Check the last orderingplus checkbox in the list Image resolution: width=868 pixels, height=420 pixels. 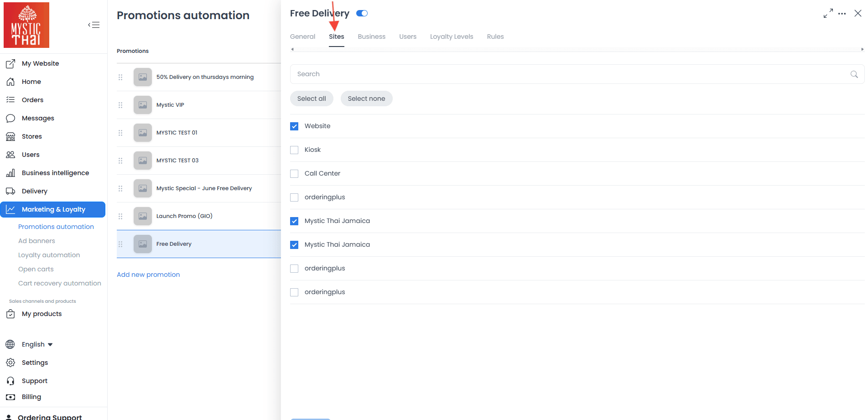pyautogui.click(x=294, y=292)
